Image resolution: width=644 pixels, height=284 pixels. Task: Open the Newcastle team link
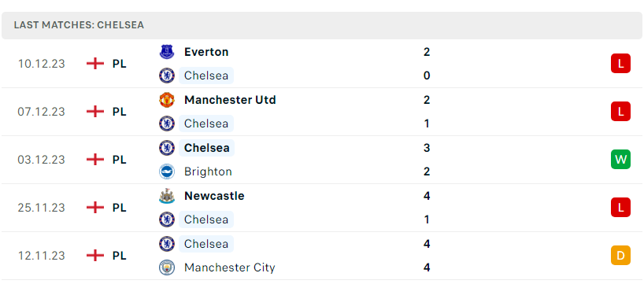pyautogui.click(x=214, y=196)
